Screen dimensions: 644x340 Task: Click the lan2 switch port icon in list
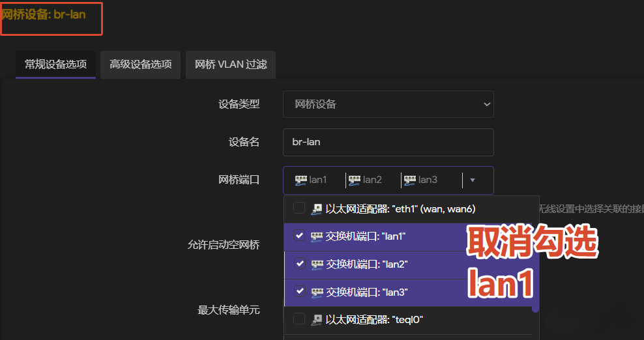click(x=317, y=265)
